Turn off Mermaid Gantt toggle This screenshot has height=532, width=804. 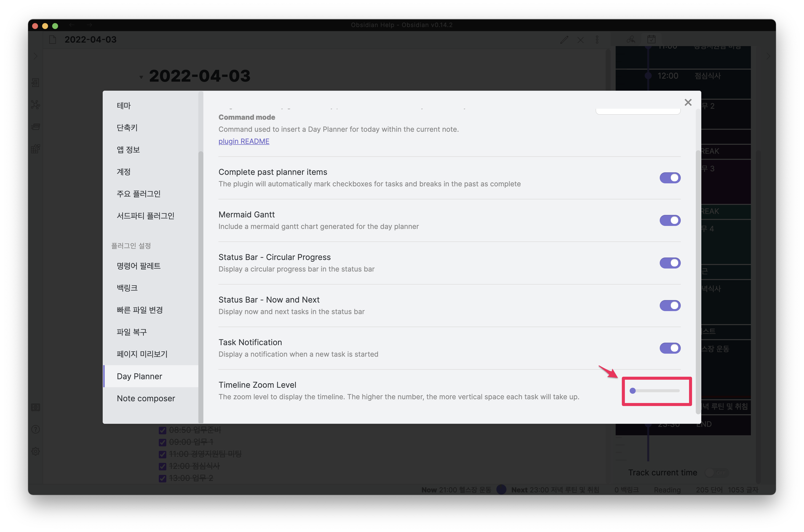(x=670, y=220)
